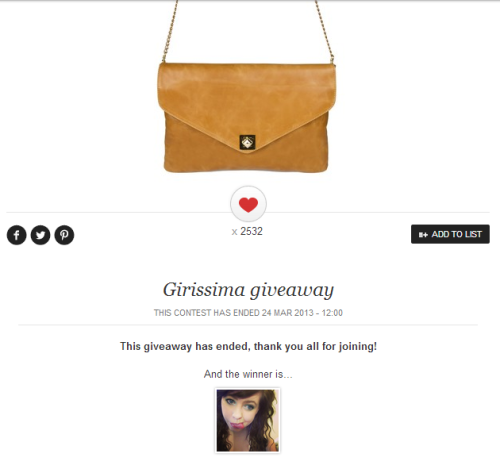Image resolution: width=500 pixels, height=465 pixels.
Task: Click the list-plus icon in Add to List
Action: (423, 235)
